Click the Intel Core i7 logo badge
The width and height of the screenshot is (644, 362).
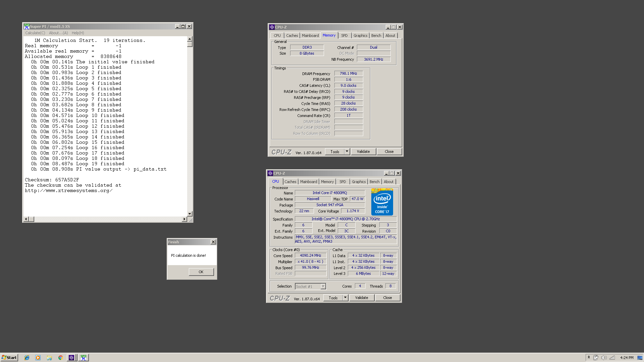tap(382, 202)
